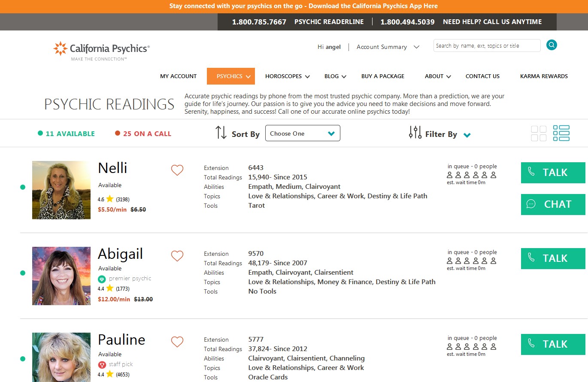Expand the Horoscopes menu chevron
Viewport: 588px width, 382px height.
pos(307,77)
